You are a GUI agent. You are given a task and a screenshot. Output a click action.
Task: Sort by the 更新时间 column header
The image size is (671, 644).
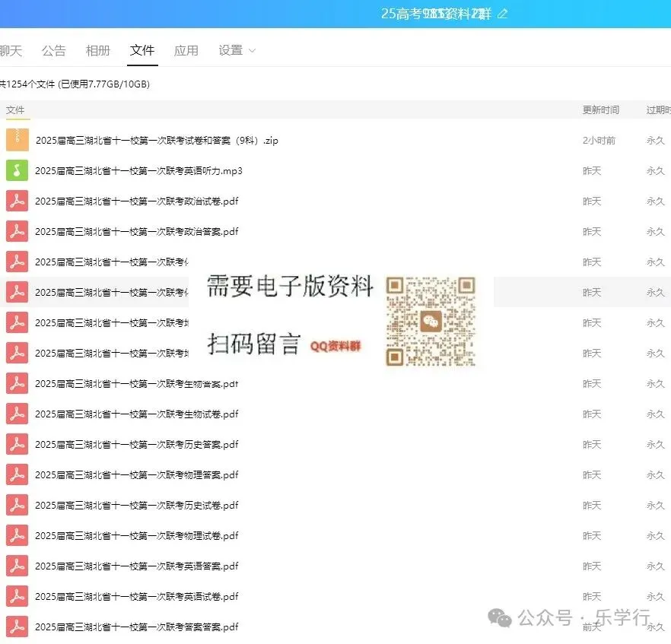tap(601, 110)
